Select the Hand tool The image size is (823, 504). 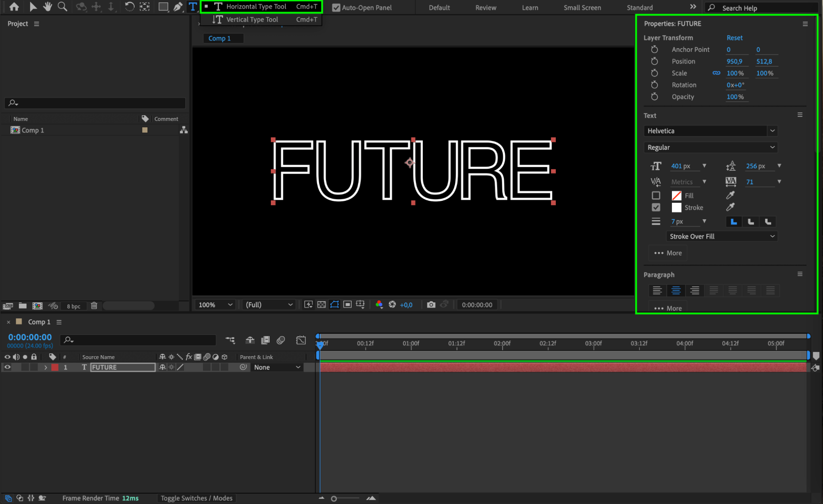point(47,7)
